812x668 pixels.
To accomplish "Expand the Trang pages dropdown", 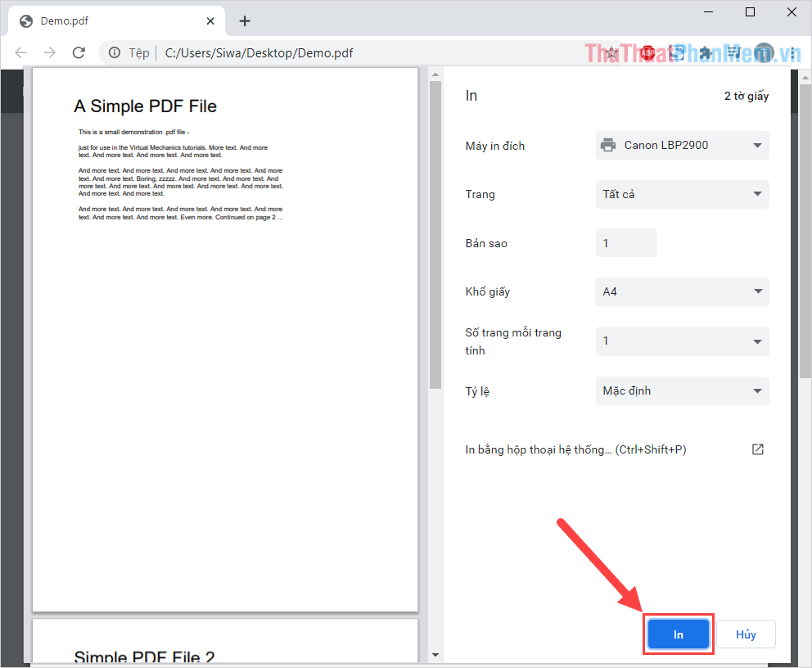I will tap(682, 194).
